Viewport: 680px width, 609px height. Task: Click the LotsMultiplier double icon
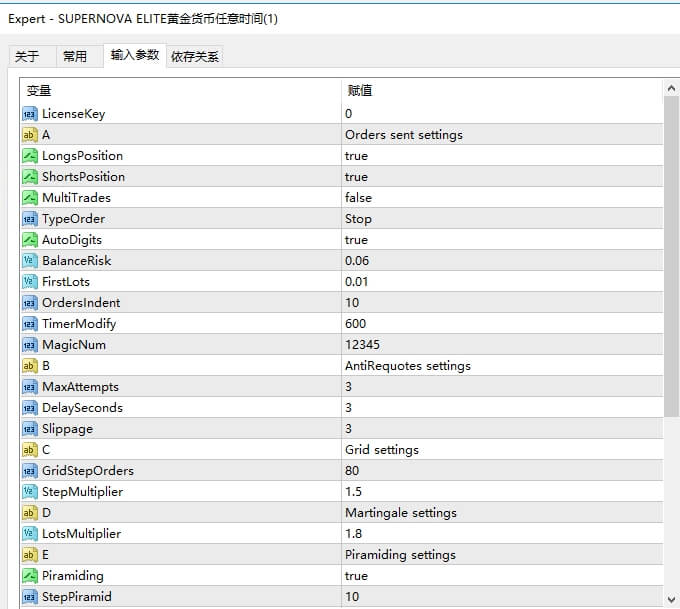click(x=29, y=534)
